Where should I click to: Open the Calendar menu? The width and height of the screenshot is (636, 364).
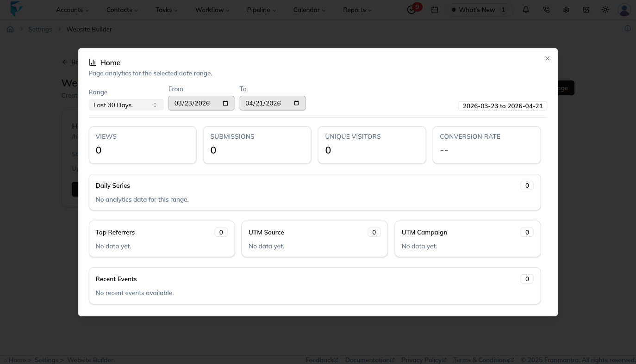(x=309, y=10)
